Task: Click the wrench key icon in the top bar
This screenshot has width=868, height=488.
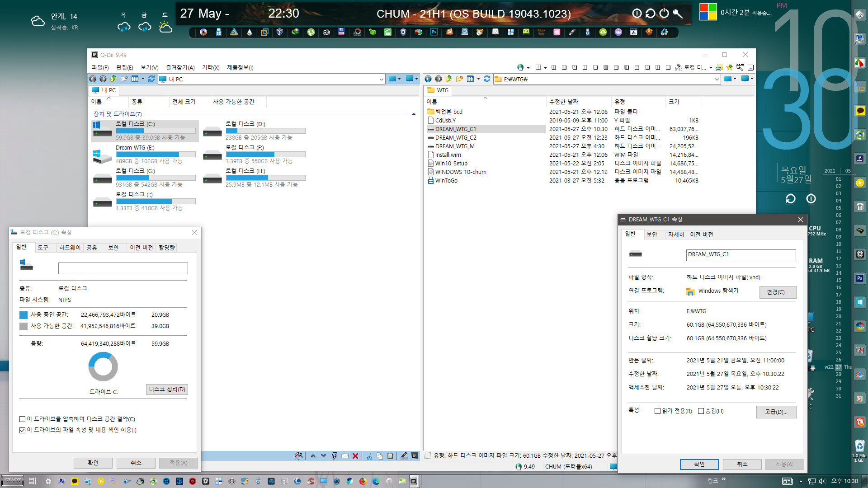Action: click(677, 14)
